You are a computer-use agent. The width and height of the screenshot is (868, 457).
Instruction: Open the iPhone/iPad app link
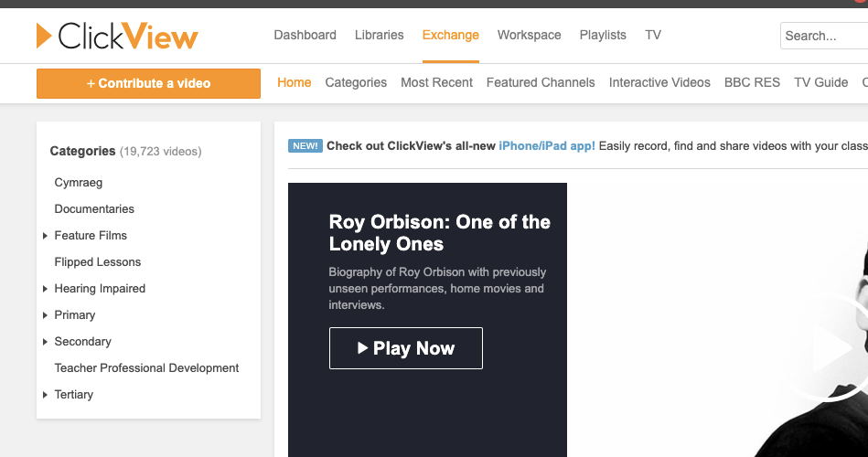point(547,146)
